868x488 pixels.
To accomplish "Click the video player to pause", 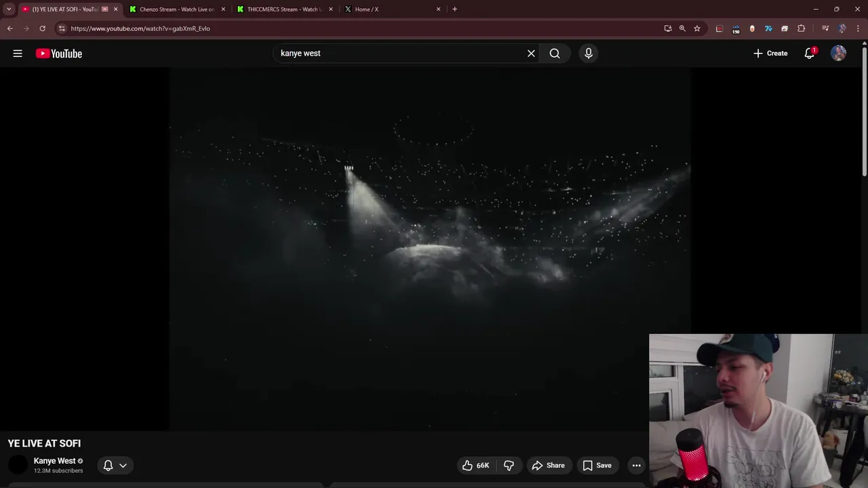I will tap(430, 249).
